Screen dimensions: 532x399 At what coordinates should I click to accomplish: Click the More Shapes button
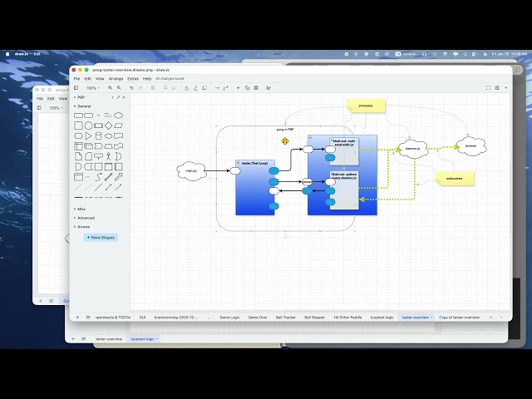[101, 238]
